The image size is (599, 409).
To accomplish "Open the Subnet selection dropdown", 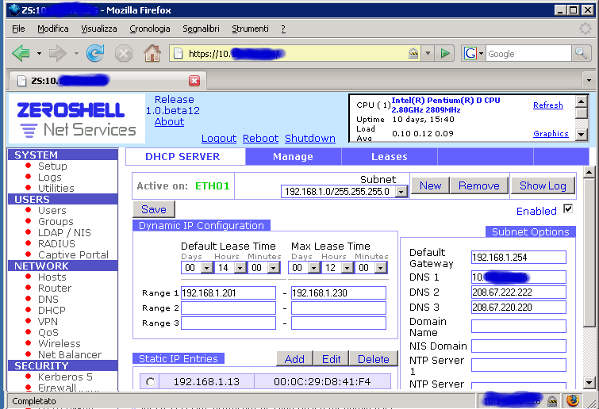I will [401, 191].
